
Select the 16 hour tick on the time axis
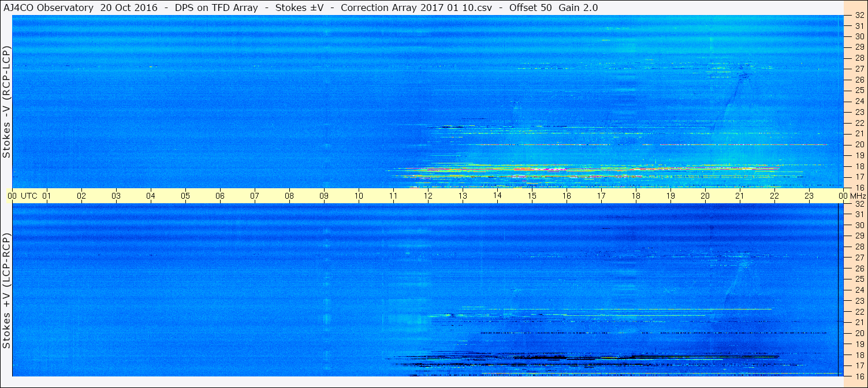click(567, 196)
